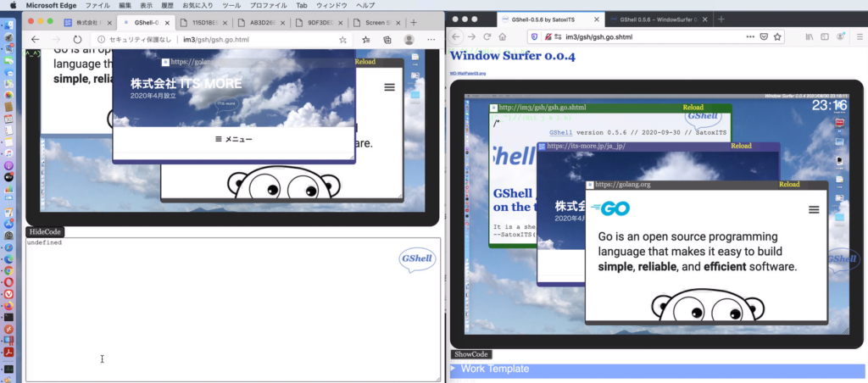Click Firefox home icon
Image resolution: width=868 pixels, height=383 pixels.
pyautogui.click(x=503, y=36)
